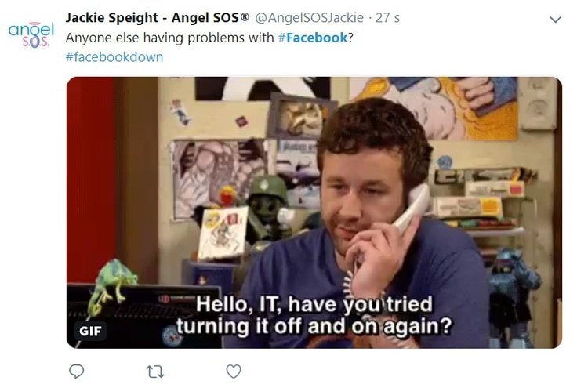Screen dimensions: 588x388
Task: Follow the #Facebook hashtag link
Action: point(313,38)
